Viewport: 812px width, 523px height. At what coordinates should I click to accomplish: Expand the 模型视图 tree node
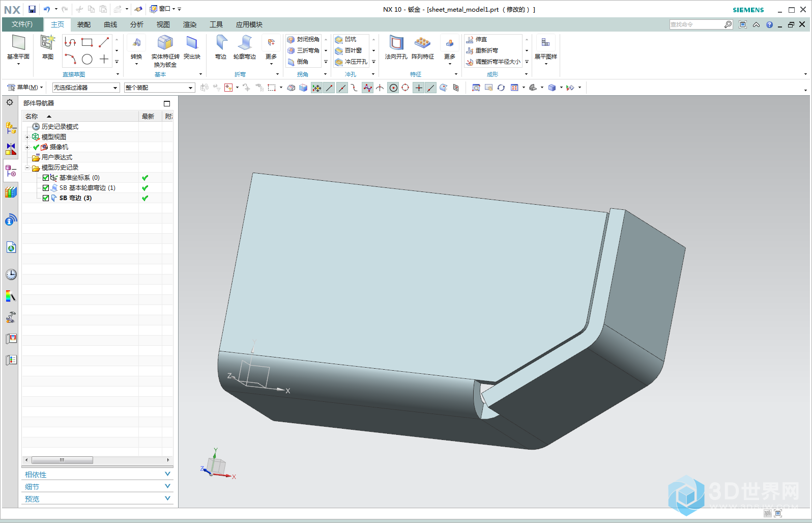click(27, 137)
